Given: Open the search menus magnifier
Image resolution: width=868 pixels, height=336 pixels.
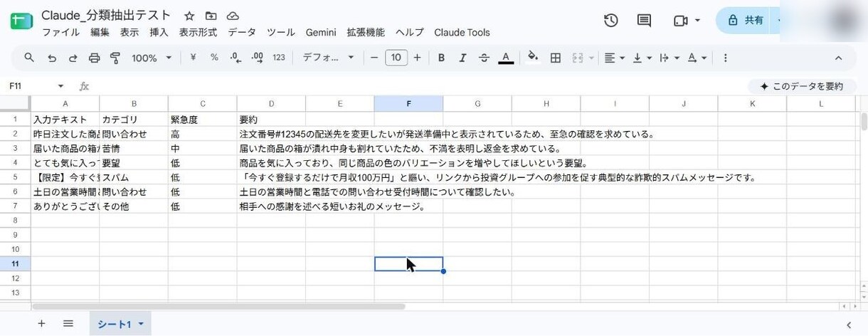Looking at the screenshot, I should click(29, 58).
